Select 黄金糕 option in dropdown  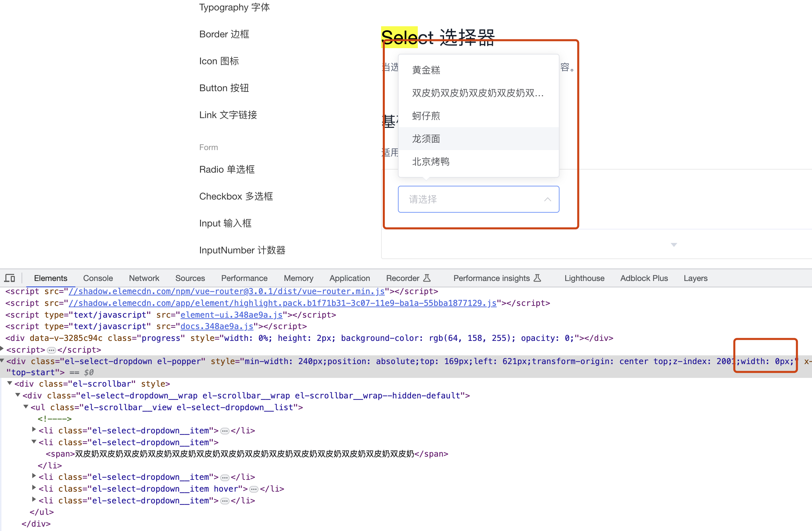coord(478,70)
